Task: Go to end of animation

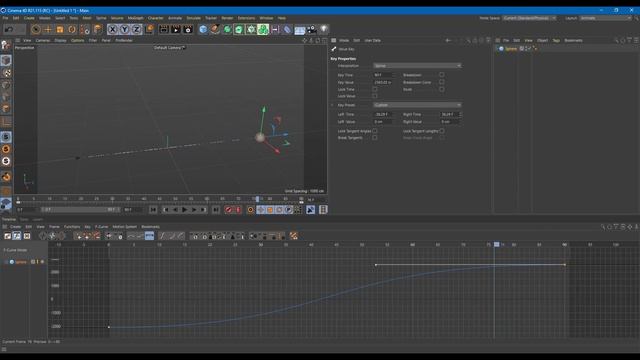Action: click(216, 210)
